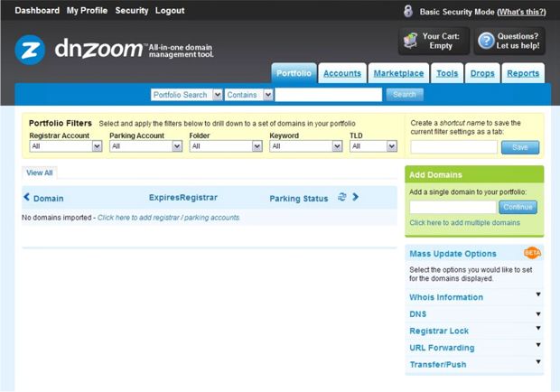560x392 pixels.
Task: Click the Save shortcut button
Action: tap(520, 147)
